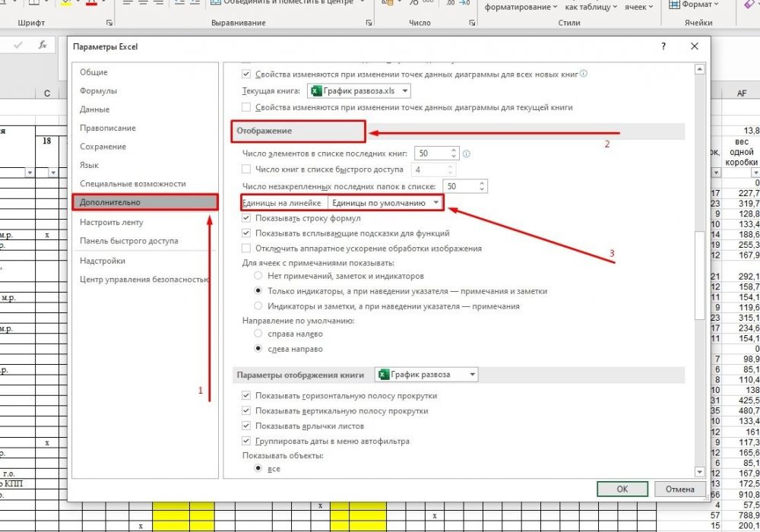
Task: Open the Данные options category
Action: [x=144, y=109]
